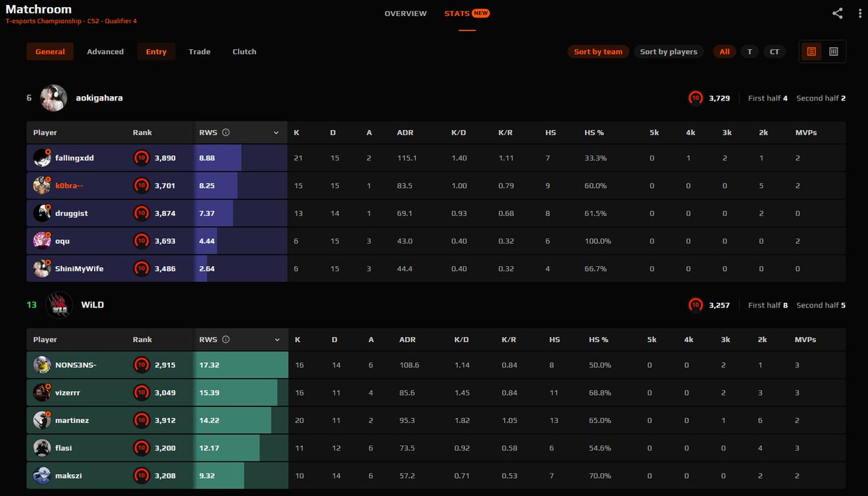
Task: Click martinez's 1.82 K/D value
Action: [461, 420]
